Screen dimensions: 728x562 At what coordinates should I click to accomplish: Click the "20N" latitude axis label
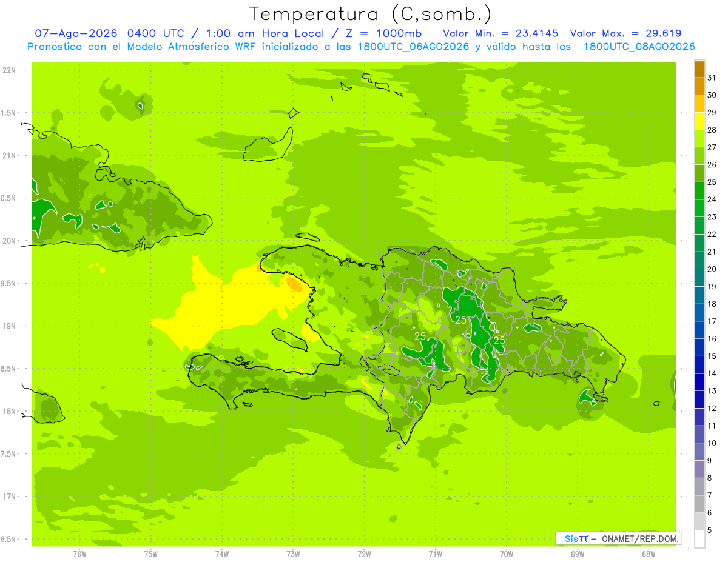pyautogui.click(x=9, y=241)
